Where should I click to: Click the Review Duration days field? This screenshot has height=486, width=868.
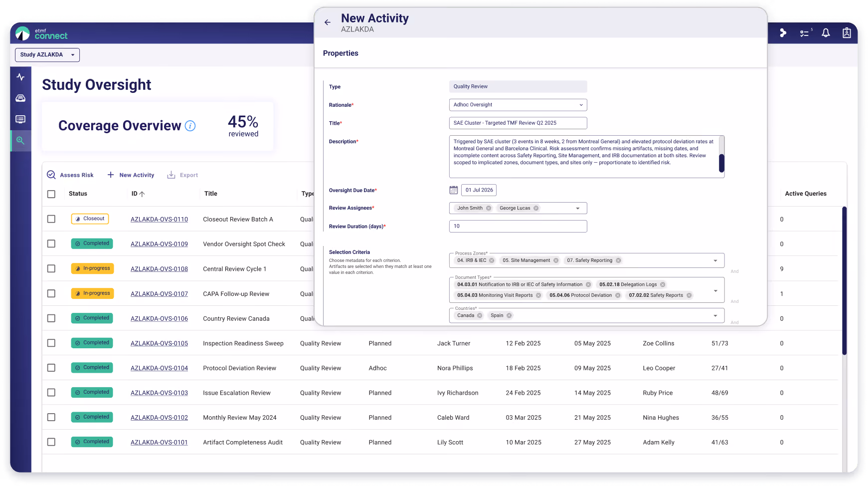pyautogui.click(x=518, y=226)
